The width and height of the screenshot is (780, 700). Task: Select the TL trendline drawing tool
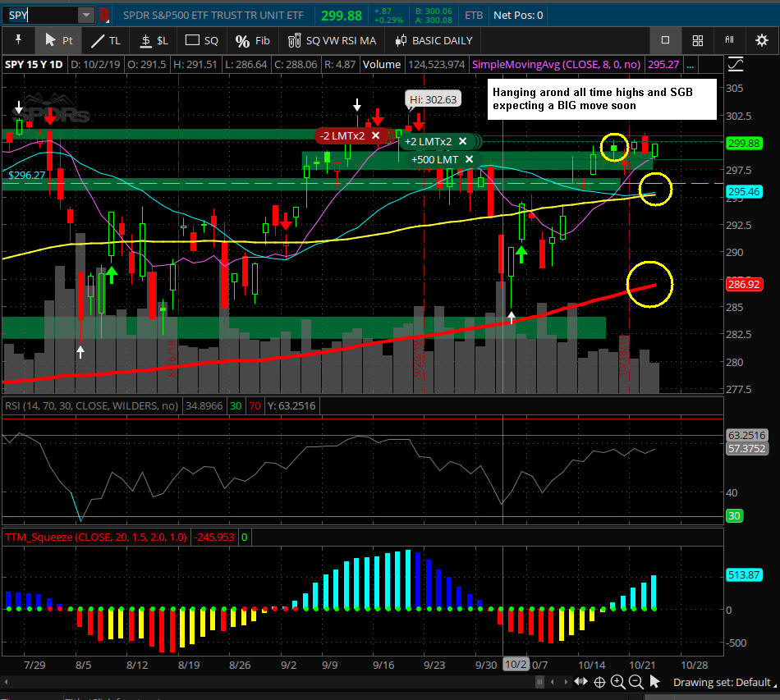pyautogui.click(x=105, y=40)
